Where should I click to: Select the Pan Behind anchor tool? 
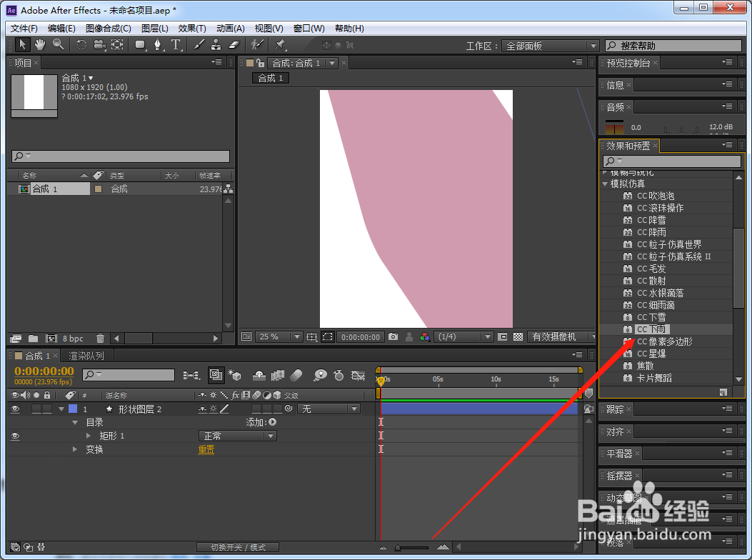[x=117, y=45]
